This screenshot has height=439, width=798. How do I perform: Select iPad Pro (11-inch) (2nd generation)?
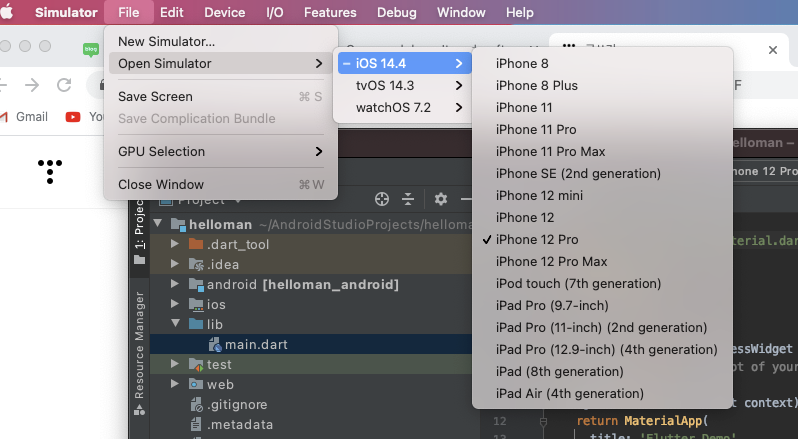pos(603,327)
